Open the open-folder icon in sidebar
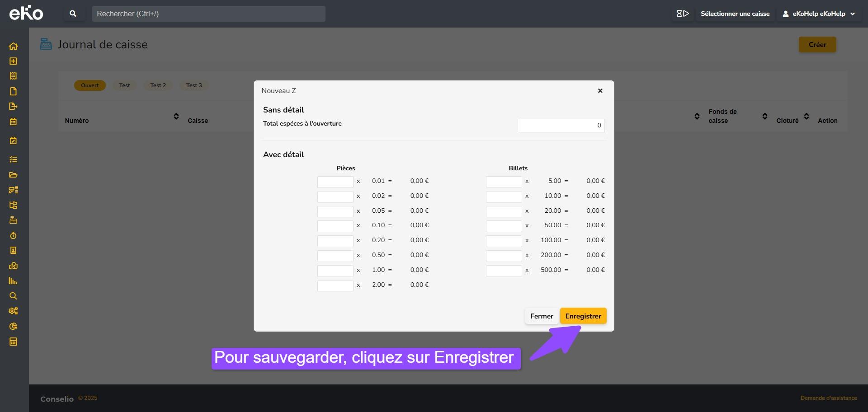 click(x=13, y=175)
